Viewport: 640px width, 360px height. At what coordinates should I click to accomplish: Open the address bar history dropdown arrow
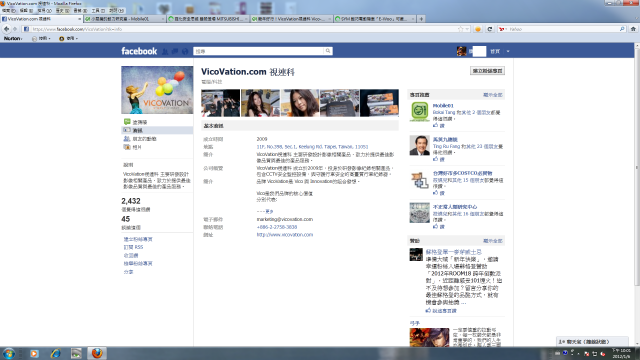coord(467,29)
